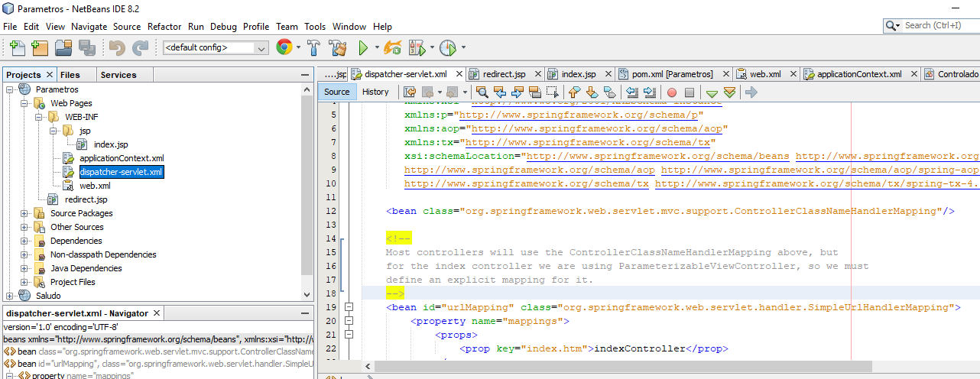The height and width of the screenshot is (379, 980).
Task: Click the Validate XML double arrow icon
Action: click(729, 92)
